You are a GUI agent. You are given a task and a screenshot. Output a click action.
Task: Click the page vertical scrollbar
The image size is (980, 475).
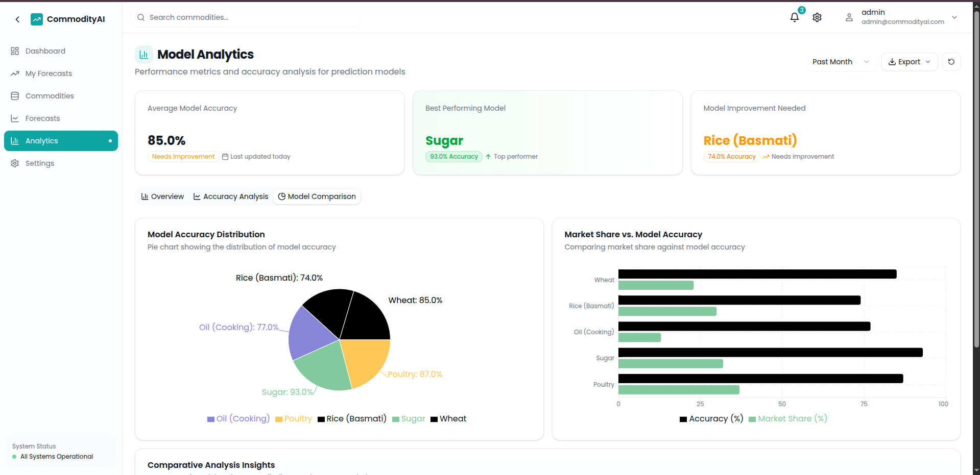coord(976,179)
